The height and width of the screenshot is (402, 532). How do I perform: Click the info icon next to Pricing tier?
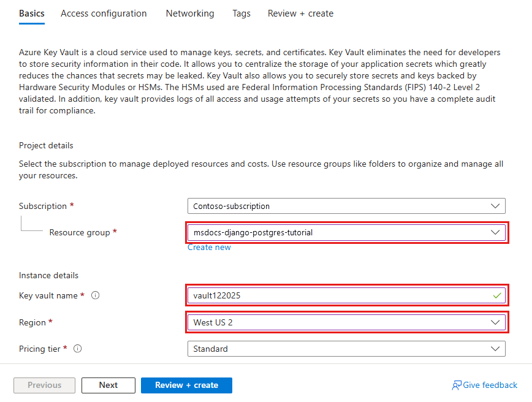(x=78, y=349)
